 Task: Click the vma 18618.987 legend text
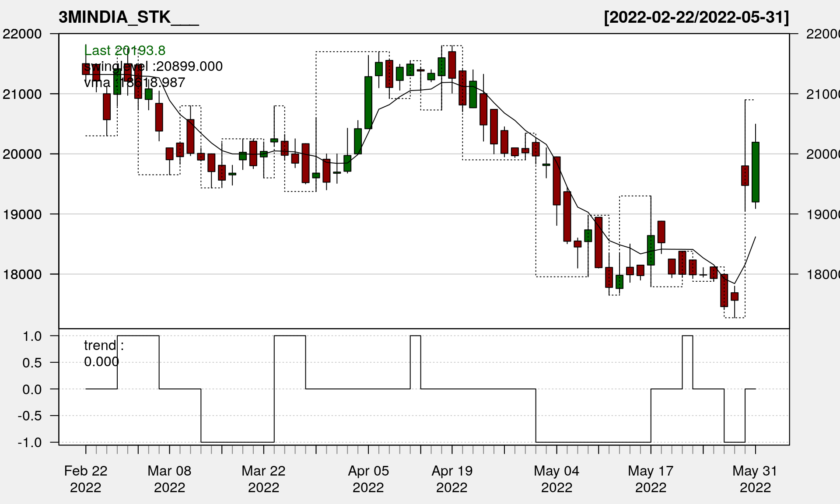click(x=134, y=83)
